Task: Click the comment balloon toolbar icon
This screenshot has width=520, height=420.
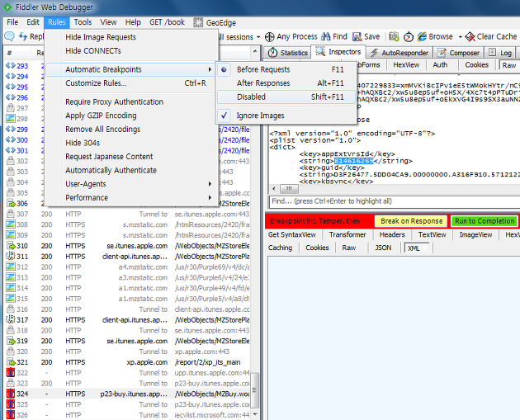Action: 10,36
